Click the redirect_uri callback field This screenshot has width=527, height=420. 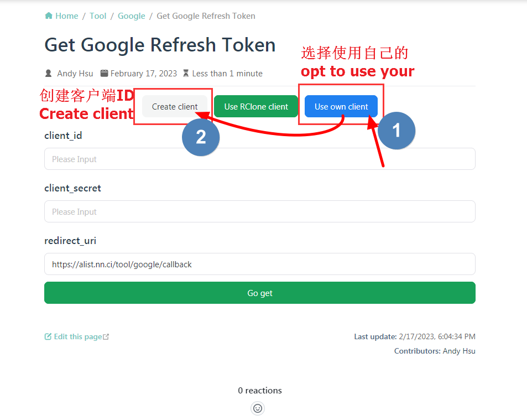260,264
